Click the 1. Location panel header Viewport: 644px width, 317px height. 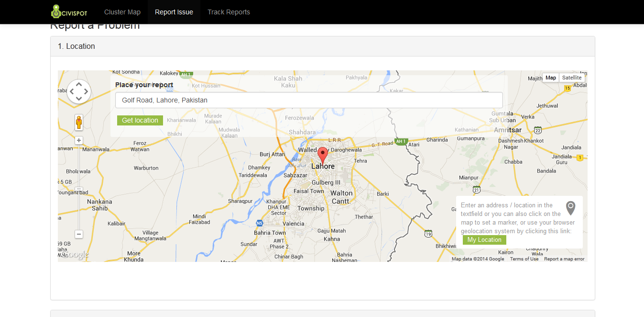coord(323,46)
